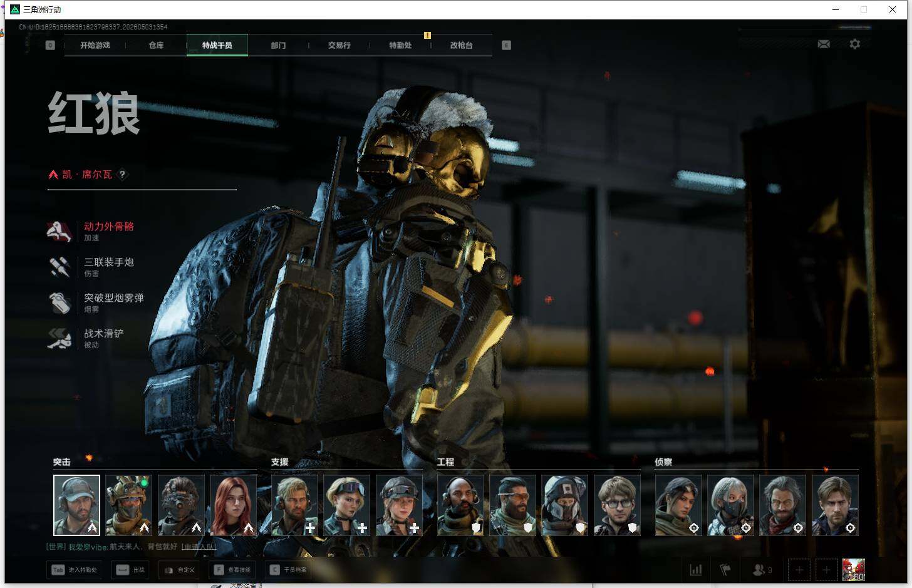Open the player avatar with level 60
Viewport: 912px width, 588px height.
click(x=853, y=570)
